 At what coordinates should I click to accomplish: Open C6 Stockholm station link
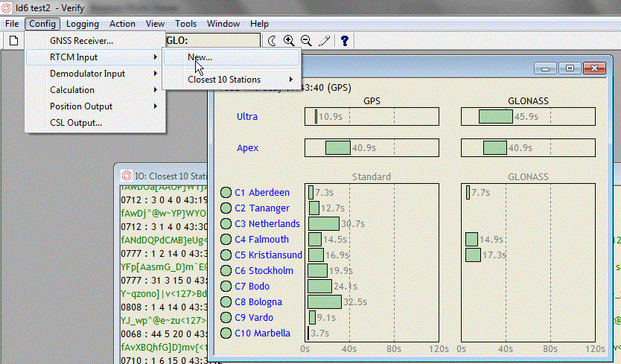264,270
